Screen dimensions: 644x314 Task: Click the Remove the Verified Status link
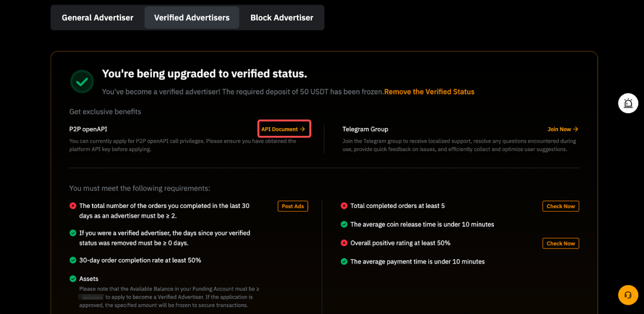(x=429, y=92)
